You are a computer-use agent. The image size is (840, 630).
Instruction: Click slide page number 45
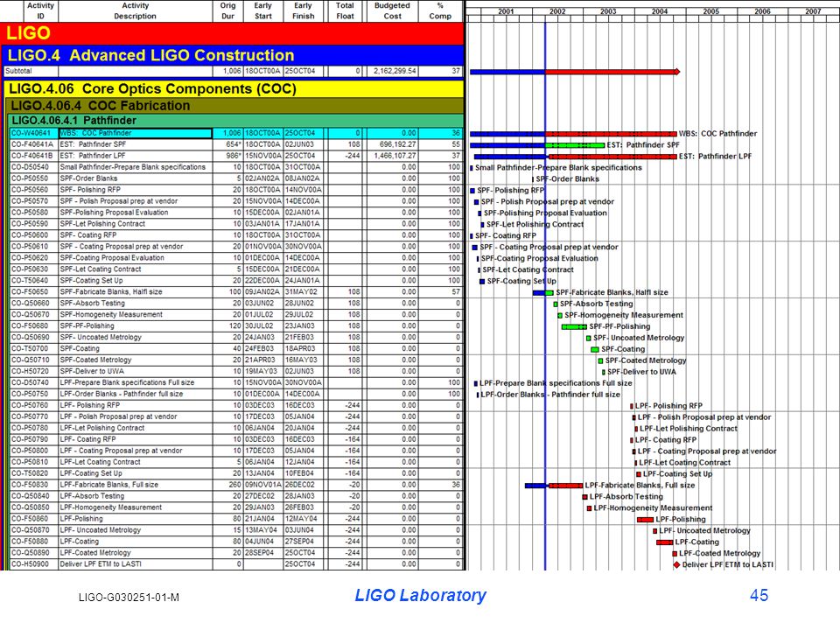pos(759,595)
